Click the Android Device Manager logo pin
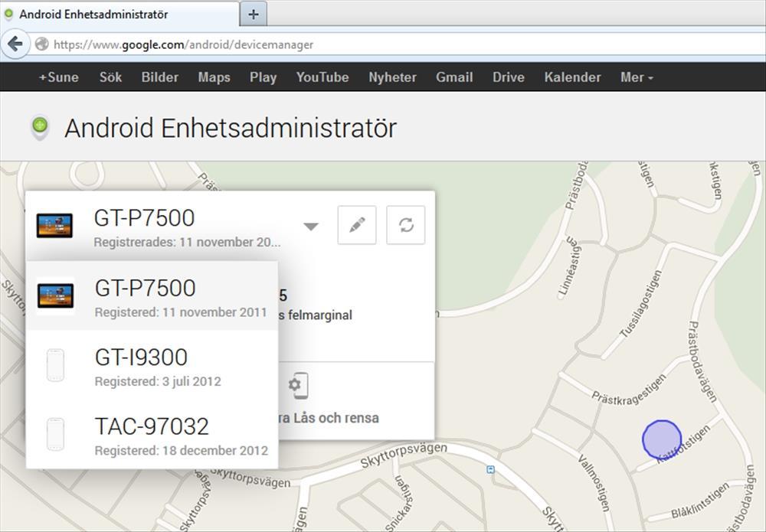 (x=40, y=127)
